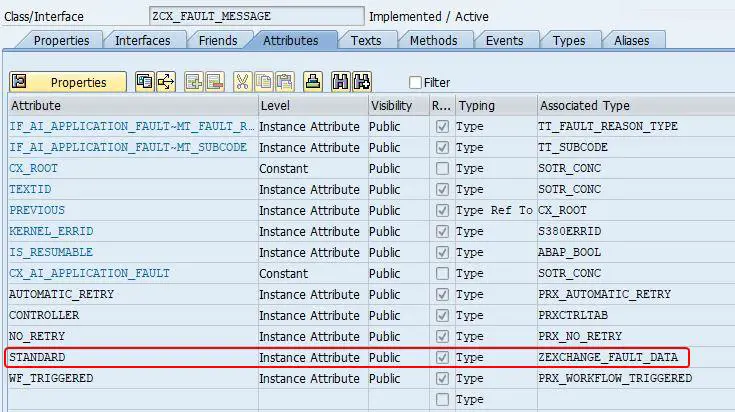Click the icon with overlapping windows
This screenshot has width=735, height=412.
coord(144,82)
